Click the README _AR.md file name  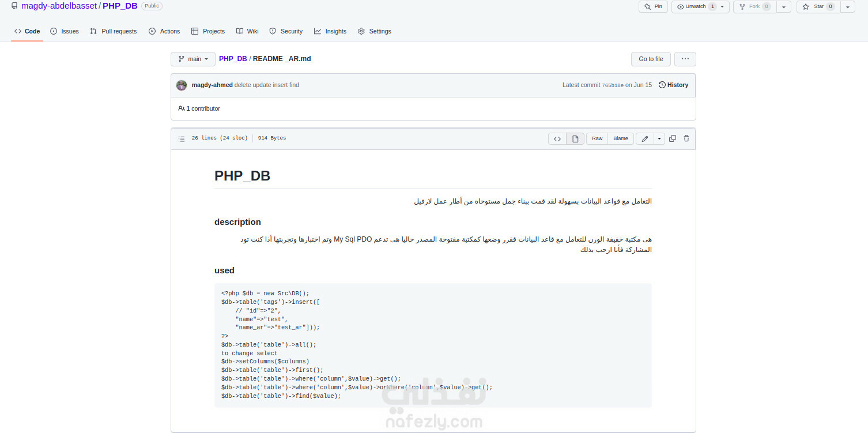pyautogui.click(x=282, y=59)
